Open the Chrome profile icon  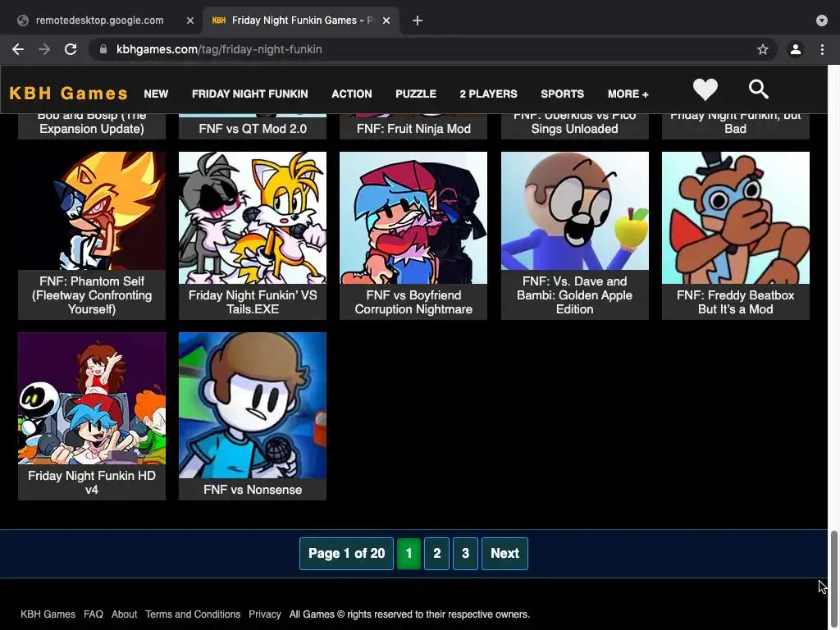(x=796, y=49)
